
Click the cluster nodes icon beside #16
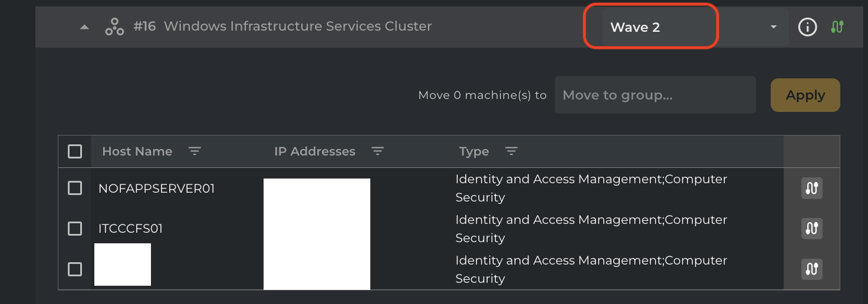pyautogui.click(x=114, y=27)
